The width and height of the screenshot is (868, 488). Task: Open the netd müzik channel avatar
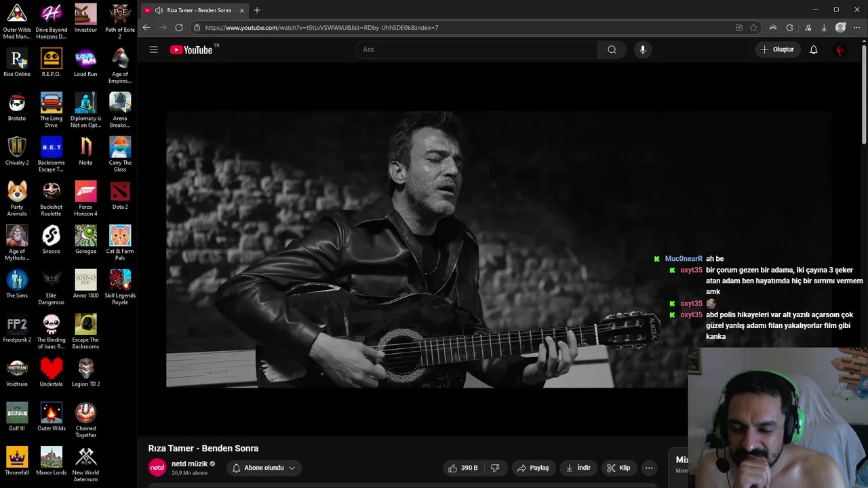pos(157,468)
